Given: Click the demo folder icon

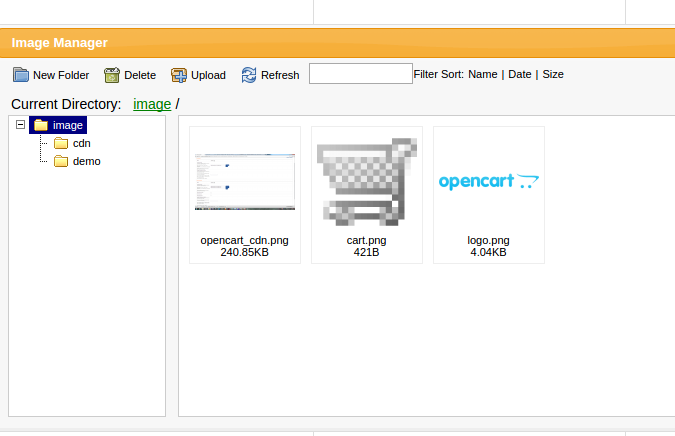Looking at the screenshot, I should point(61,161).
